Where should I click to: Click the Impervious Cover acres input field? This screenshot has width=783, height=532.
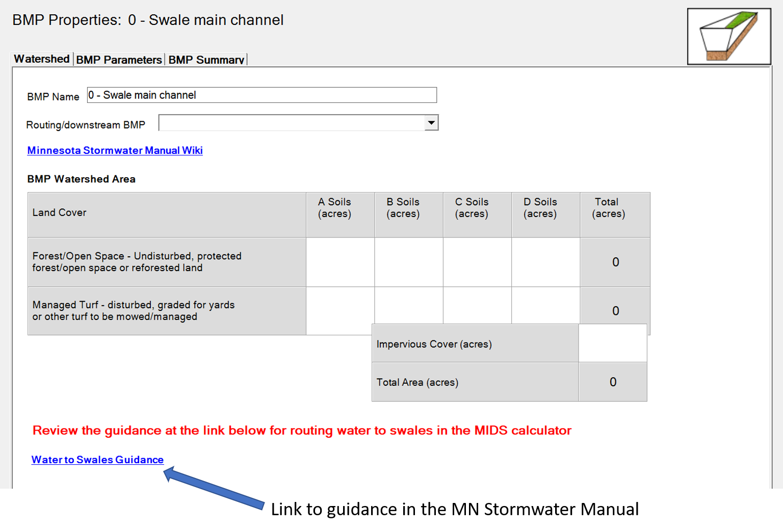(x=612, y=343)
